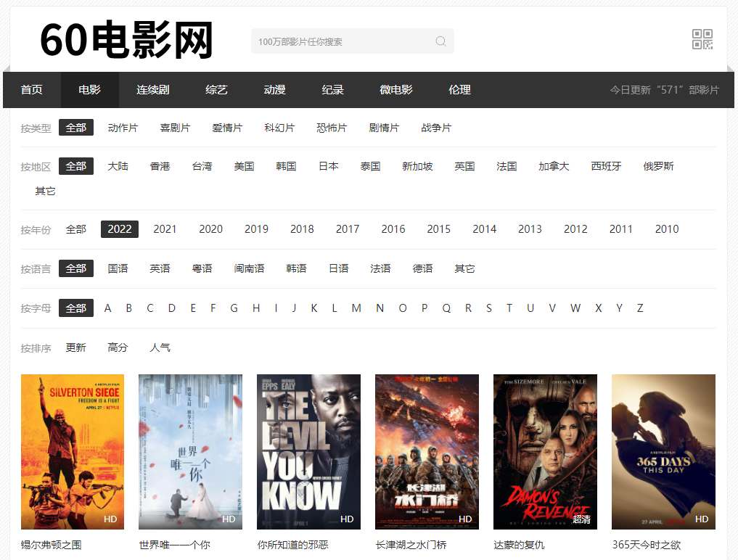The height and width of the screenshot is (560, 738).
Task: Click the 60电影网 site logo
Action: point(126,40)
